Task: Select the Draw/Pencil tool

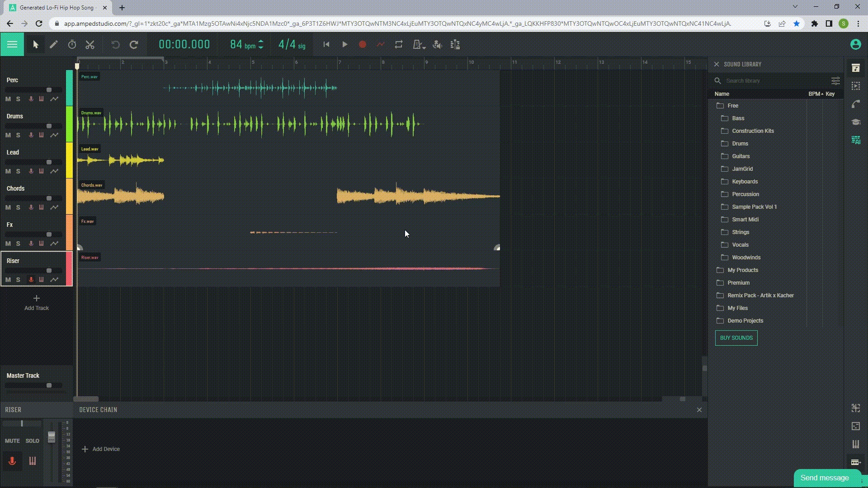Action: tap(53, 44)
